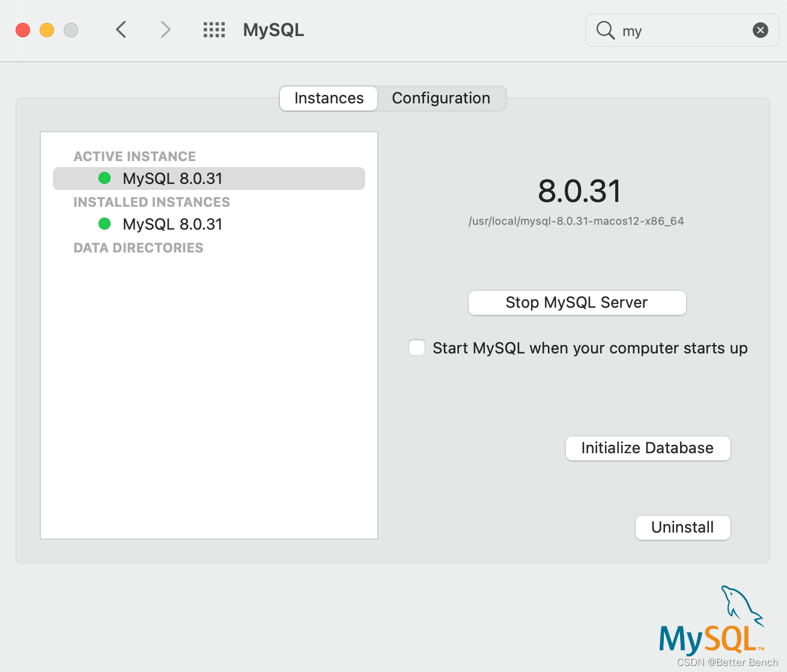Click the green status dot beside the active instance

tap(105, 178)
